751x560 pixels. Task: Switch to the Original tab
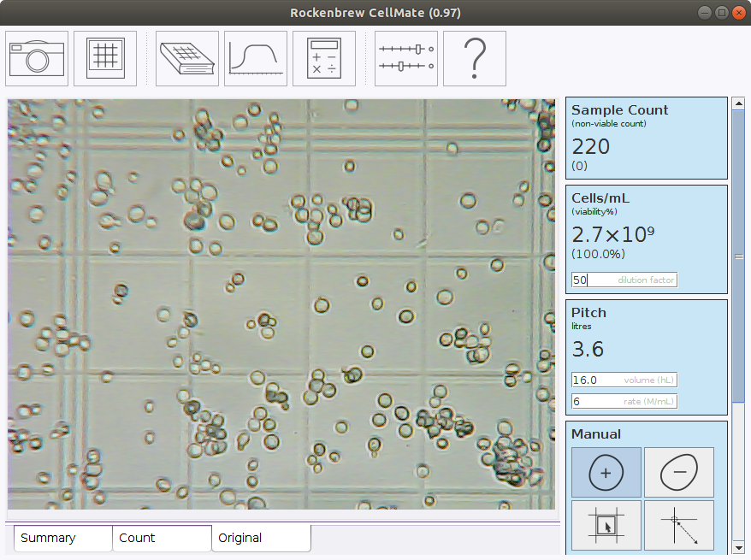tap(261, 538)
